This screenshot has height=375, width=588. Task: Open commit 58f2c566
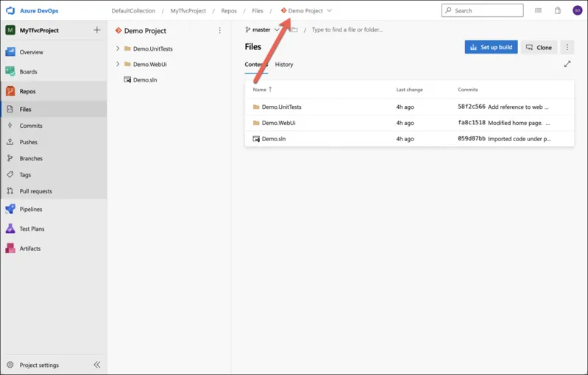(472, 107)
